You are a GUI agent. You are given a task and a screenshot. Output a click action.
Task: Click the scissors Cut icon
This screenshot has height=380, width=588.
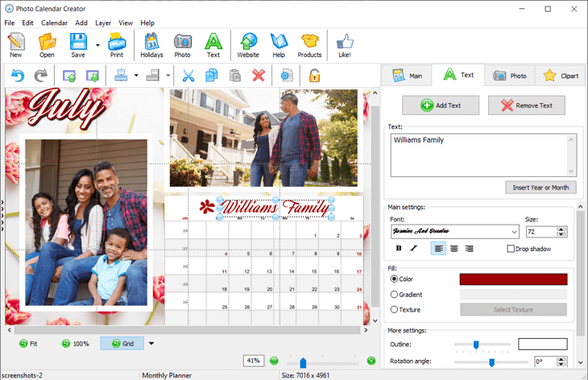pos(188,76)
